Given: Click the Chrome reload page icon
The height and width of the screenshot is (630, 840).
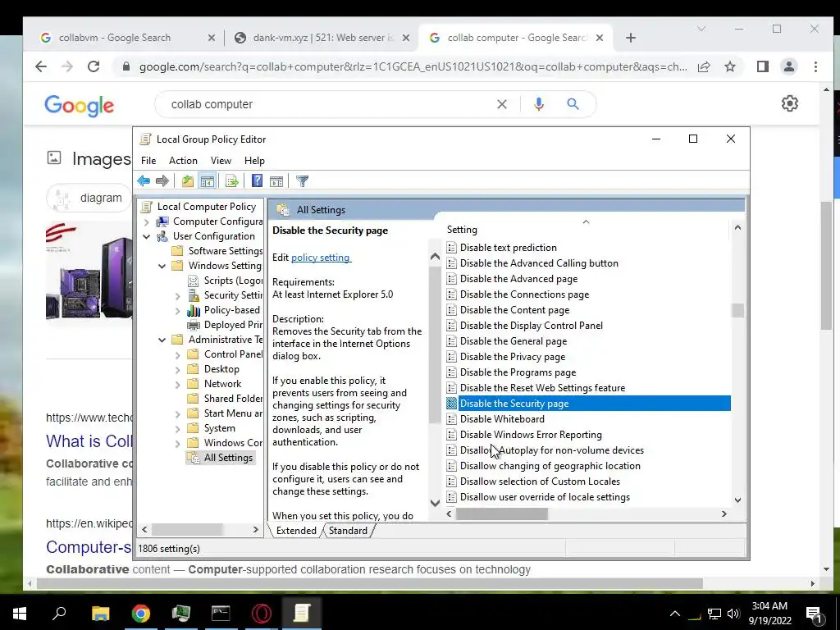Looking at the screenshot, I should 94,66.
